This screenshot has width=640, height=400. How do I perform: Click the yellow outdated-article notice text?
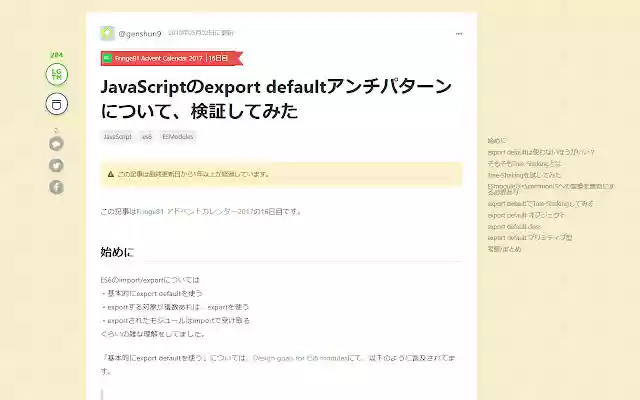click(x=194, y=174)
